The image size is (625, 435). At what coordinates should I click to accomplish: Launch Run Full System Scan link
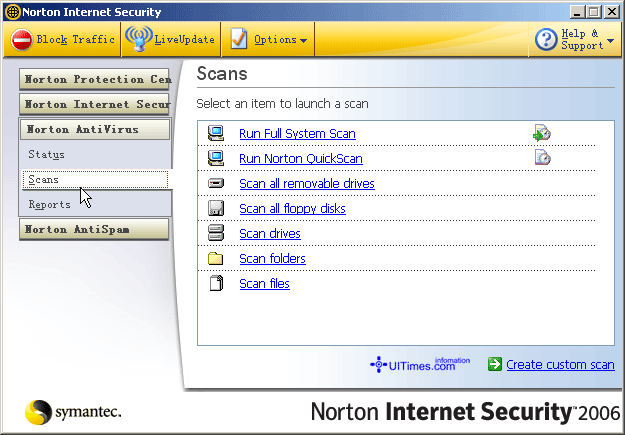point(297,134)
